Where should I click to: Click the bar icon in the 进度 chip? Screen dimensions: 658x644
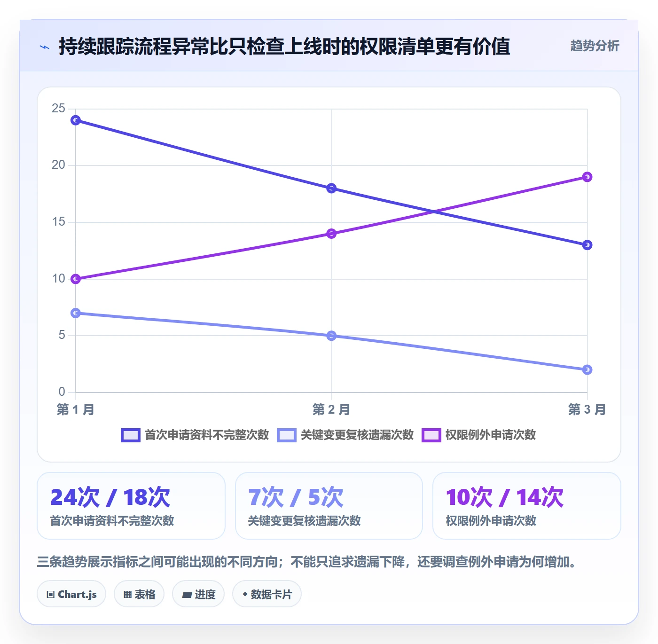187,595
